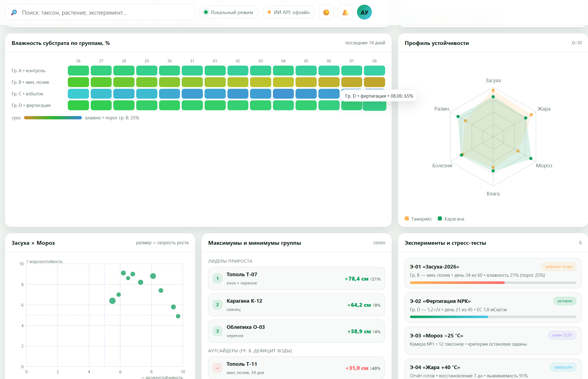Select Облепиха О-03 leader row
Screen dimensions: 588x379
point(296,331)
